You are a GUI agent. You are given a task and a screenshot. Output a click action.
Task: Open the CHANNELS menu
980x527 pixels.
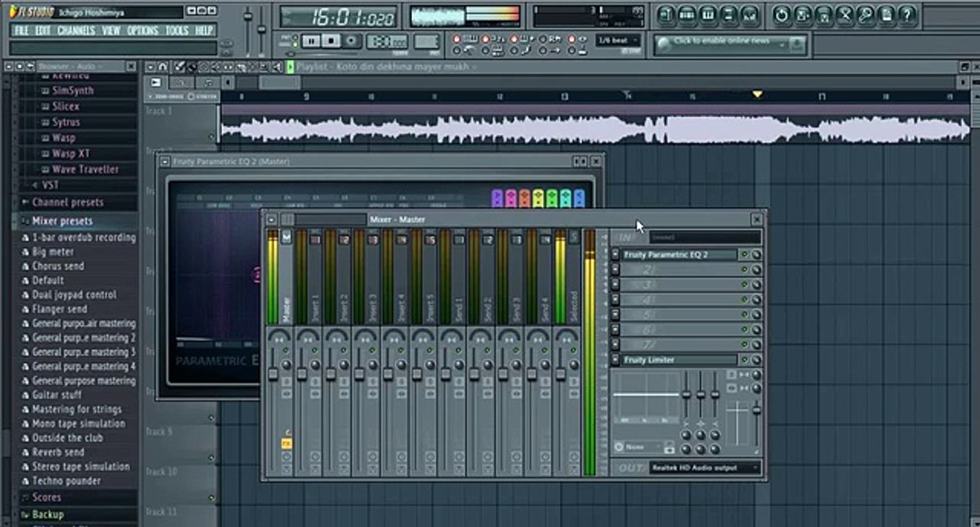(76, 31)
